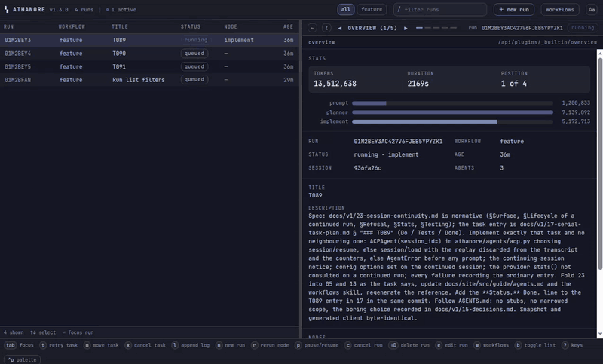Screen dimensions: 603x364
Task: Click the b toggle list shortcut
Action: tap(535, 345)
